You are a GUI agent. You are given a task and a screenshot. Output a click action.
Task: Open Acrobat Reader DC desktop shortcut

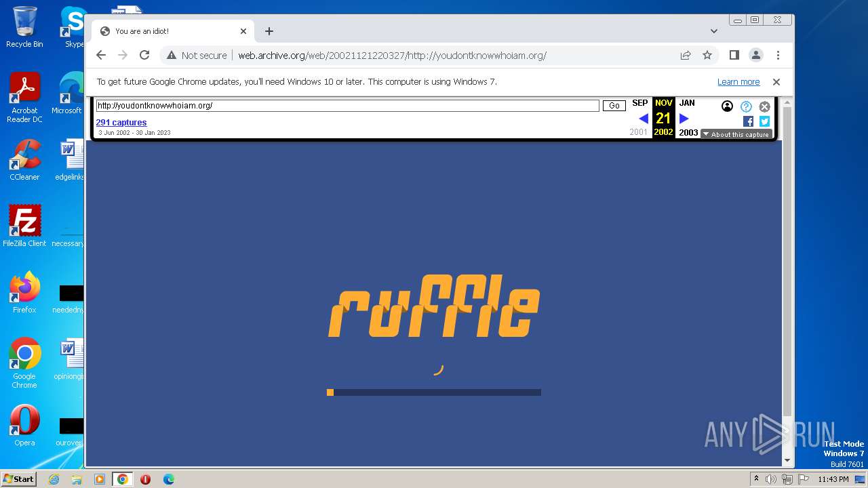pos(24,98)
